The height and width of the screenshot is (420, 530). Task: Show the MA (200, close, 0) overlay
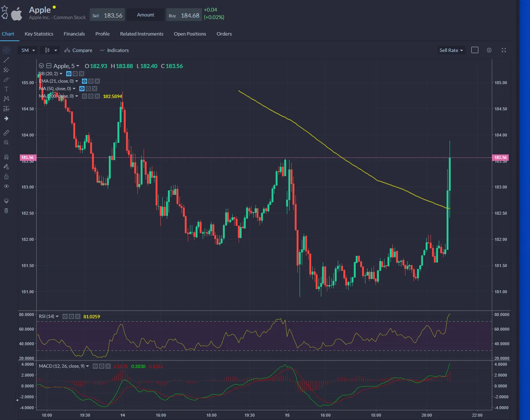coord(84,96)
